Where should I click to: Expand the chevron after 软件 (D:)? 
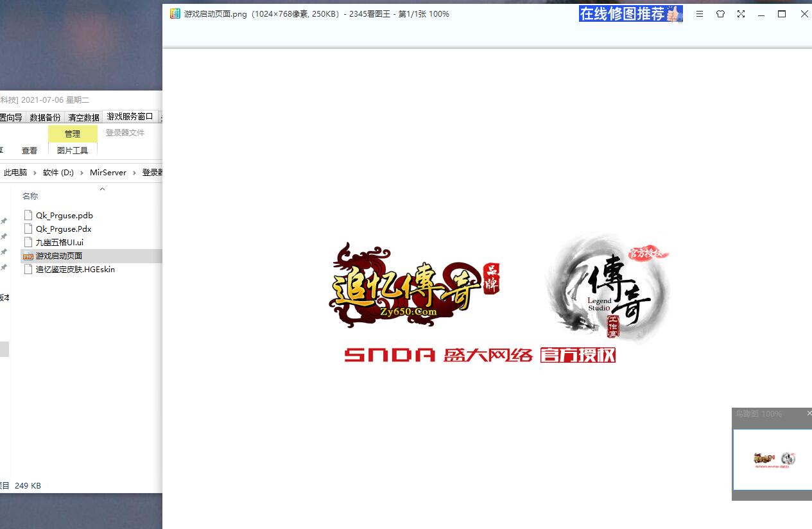(82, 173)
